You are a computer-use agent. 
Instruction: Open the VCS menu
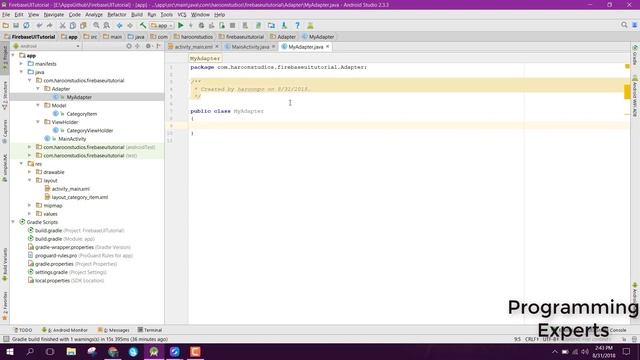pos(182,15)
